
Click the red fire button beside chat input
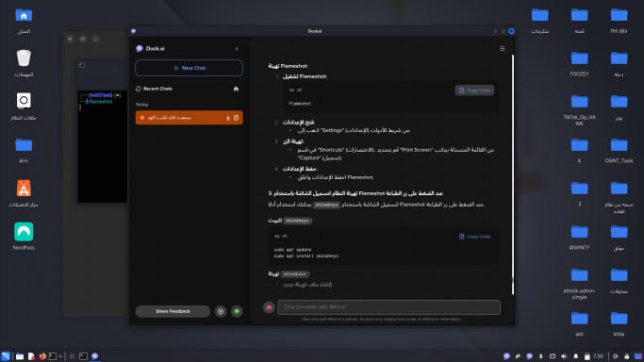click(x=269, y=307)
